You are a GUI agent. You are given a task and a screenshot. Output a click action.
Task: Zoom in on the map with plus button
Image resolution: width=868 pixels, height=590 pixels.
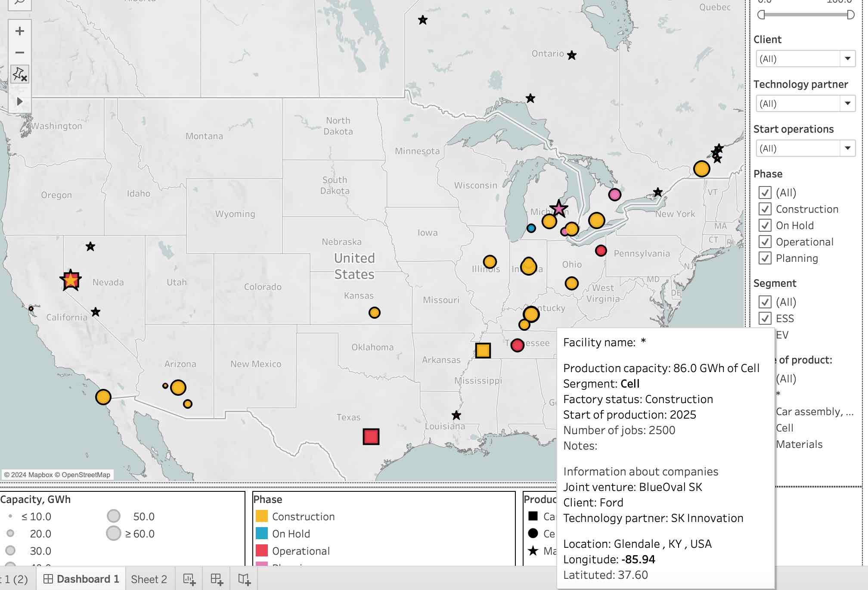[19, 31]
